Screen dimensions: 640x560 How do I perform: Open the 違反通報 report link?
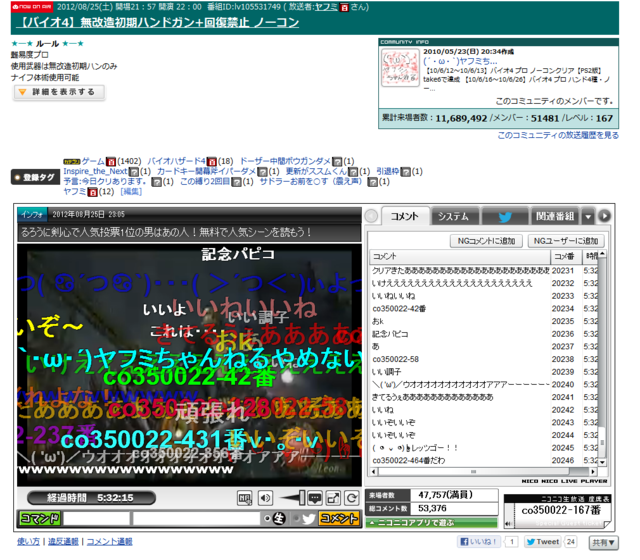[x=63, y=542]
